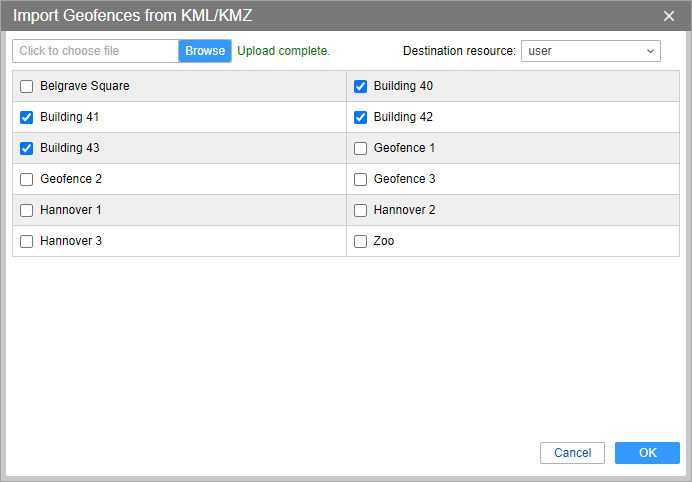Click the Belgrave Square label text
Image resolution: width=692 pixels, height=482 pixels.
tap(85, 86)
